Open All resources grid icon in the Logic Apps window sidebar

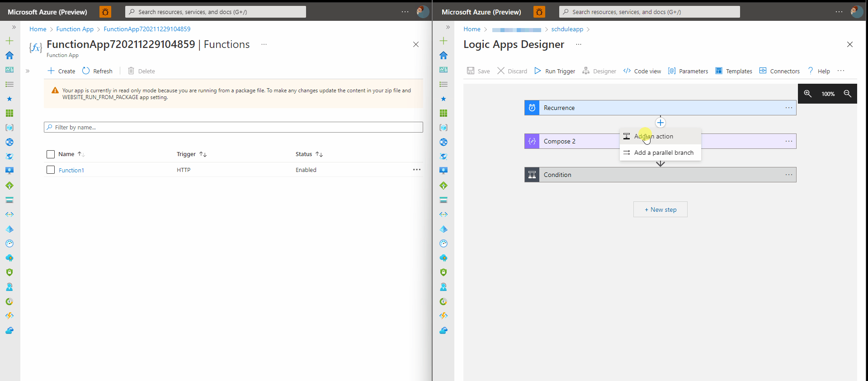click(x=443, y=113)
